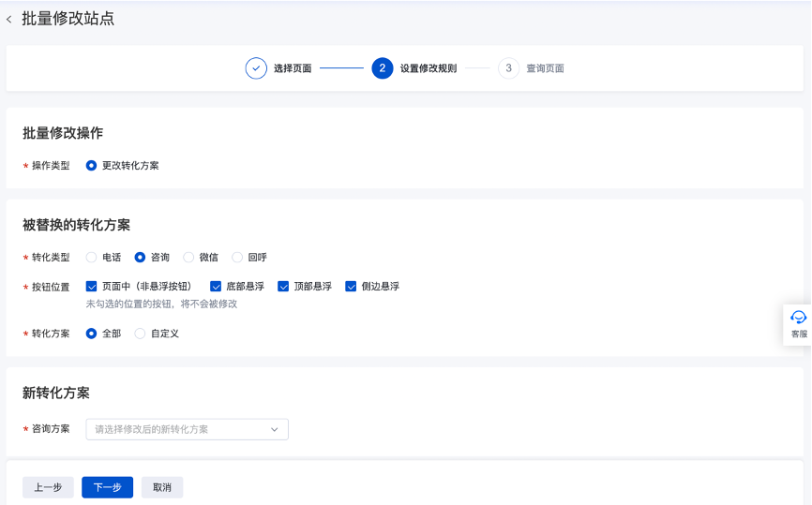
Task: Select the 电话 conversion type radio
Action: pyautogui.click(x=91, y=257)
